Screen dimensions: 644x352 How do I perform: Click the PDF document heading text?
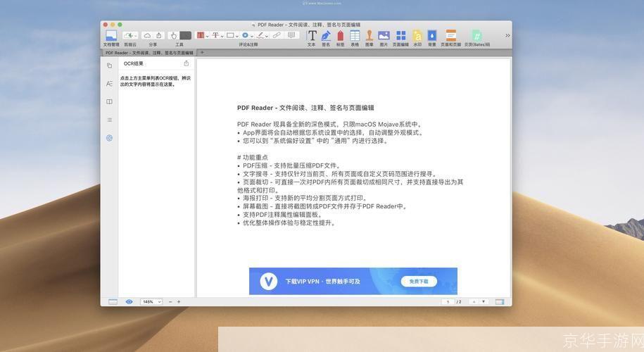(x=305, y=108)
